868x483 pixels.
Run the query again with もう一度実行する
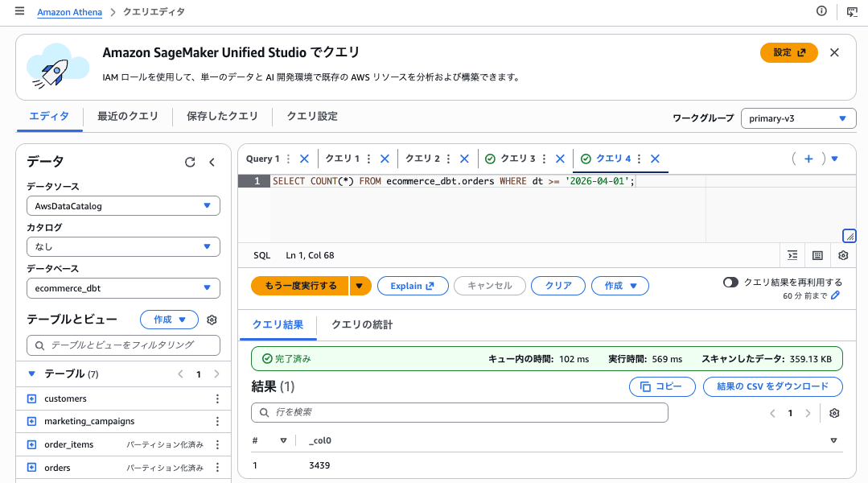[x=300, y=286]
